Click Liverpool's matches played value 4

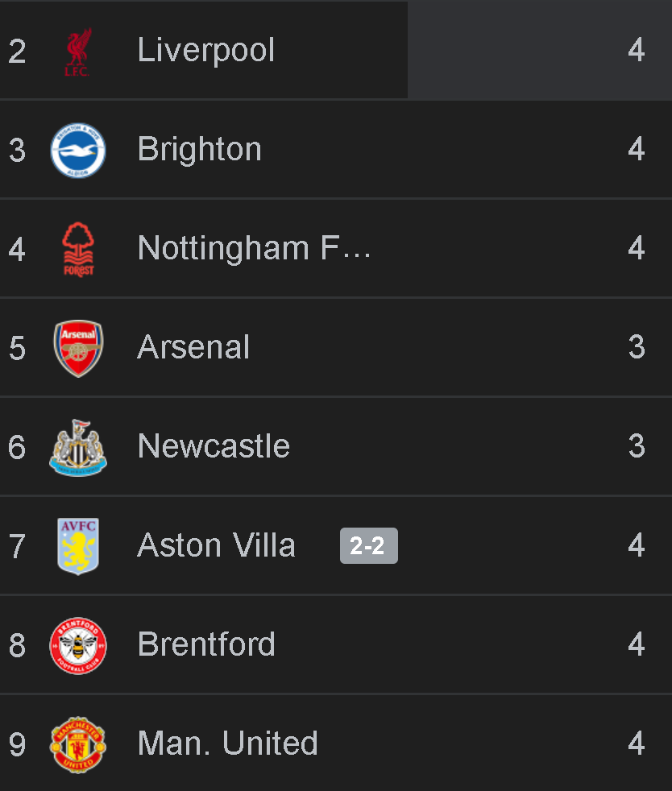click(x=637, y=50)
